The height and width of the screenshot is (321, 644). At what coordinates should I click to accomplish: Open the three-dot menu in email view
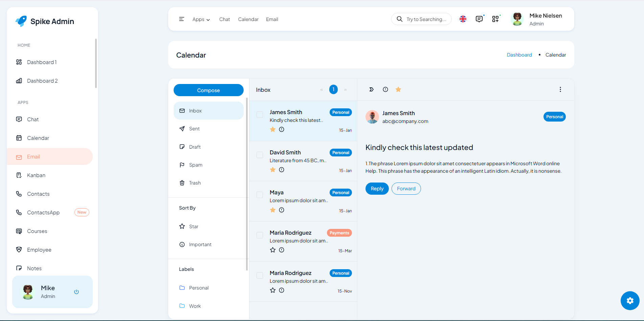560,89
